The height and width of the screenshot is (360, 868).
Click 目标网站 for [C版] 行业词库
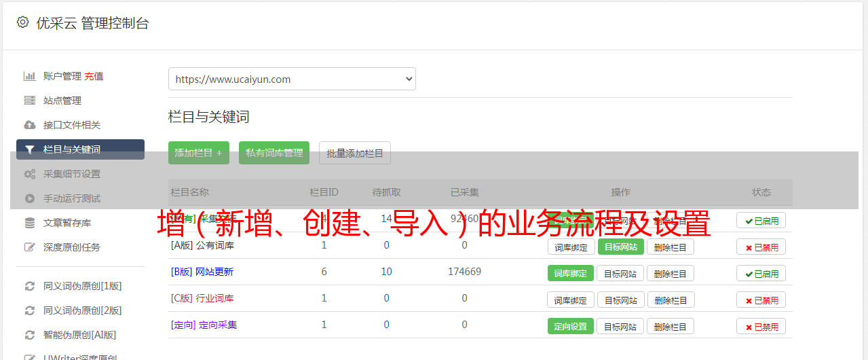coord(620,300)
